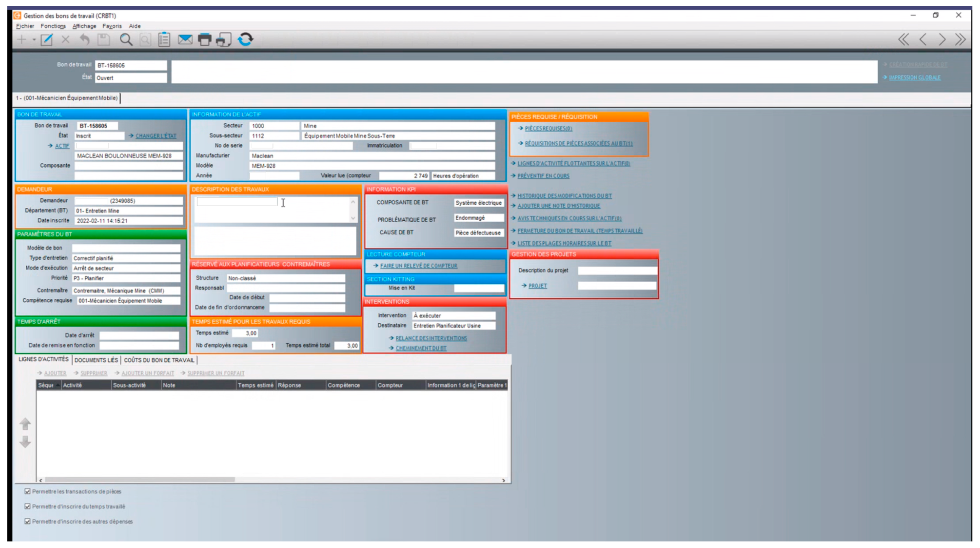
Task: Click the clipboard list toolbar icon
Action: [164, 40]
